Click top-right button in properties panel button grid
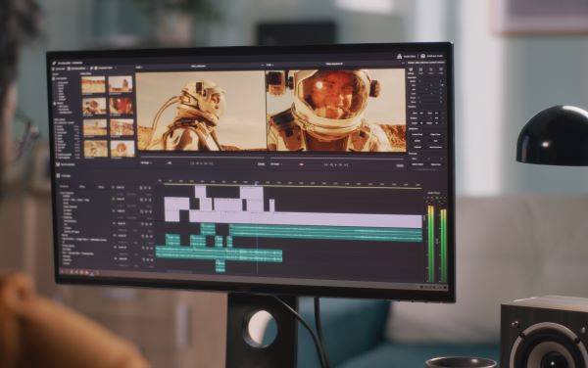The width and height of the screenshot is (588, 368). click(x=435, y=134)
